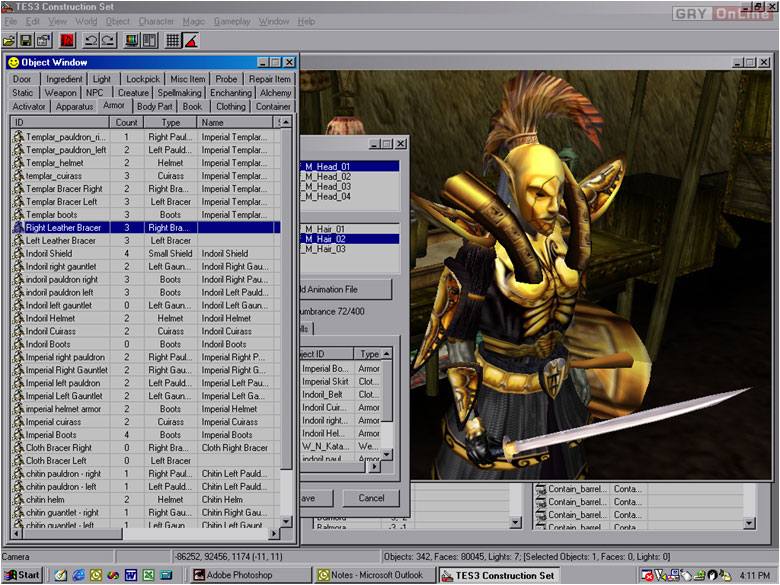Open the World menu
Screen dimensions: 780x585
coord(86,21)
